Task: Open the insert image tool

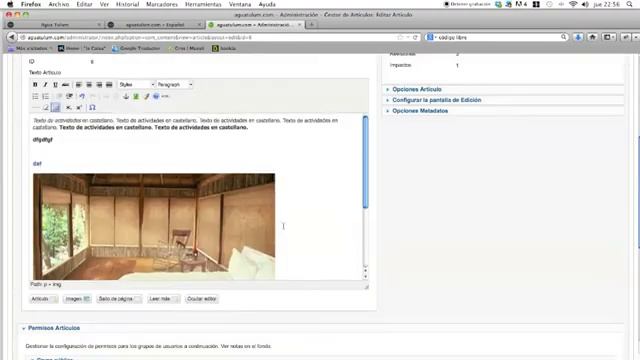Action: (136, 96)
